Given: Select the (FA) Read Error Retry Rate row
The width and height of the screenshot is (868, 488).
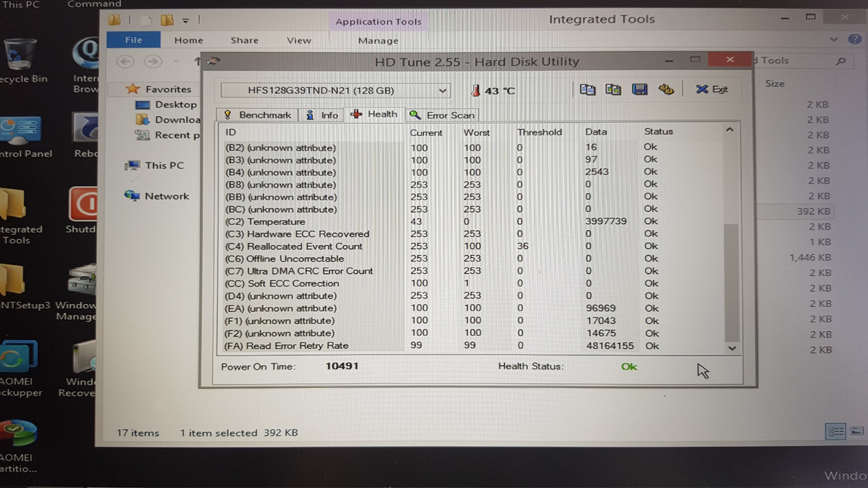Looking at the screenshot, I should point(471,346).
